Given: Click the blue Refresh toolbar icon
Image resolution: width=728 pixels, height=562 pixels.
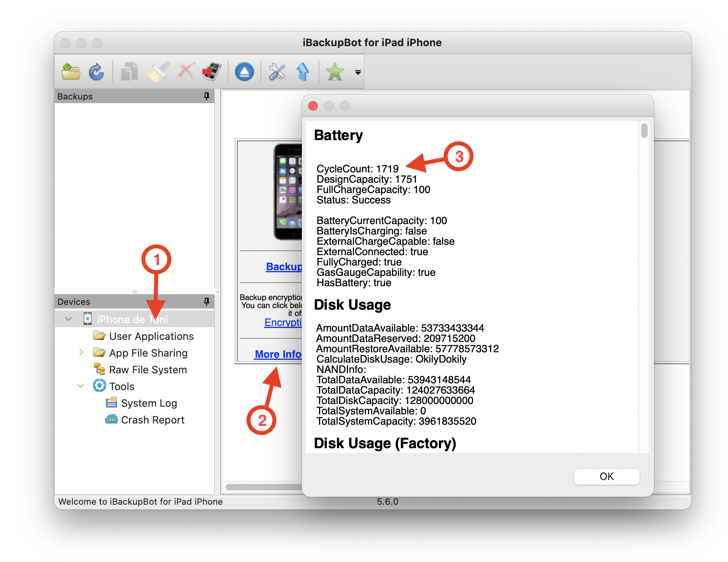Looking at the screenshot, I should coord(96,72).
